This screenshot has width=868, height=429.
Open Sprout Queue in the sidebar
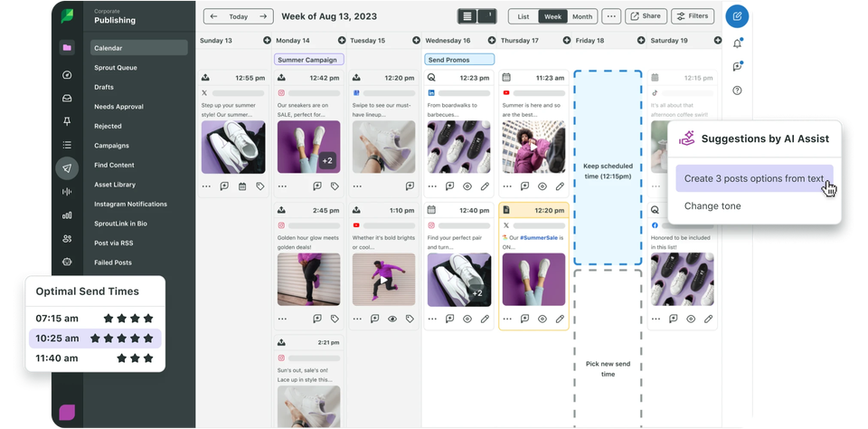(x=116, y=68)
